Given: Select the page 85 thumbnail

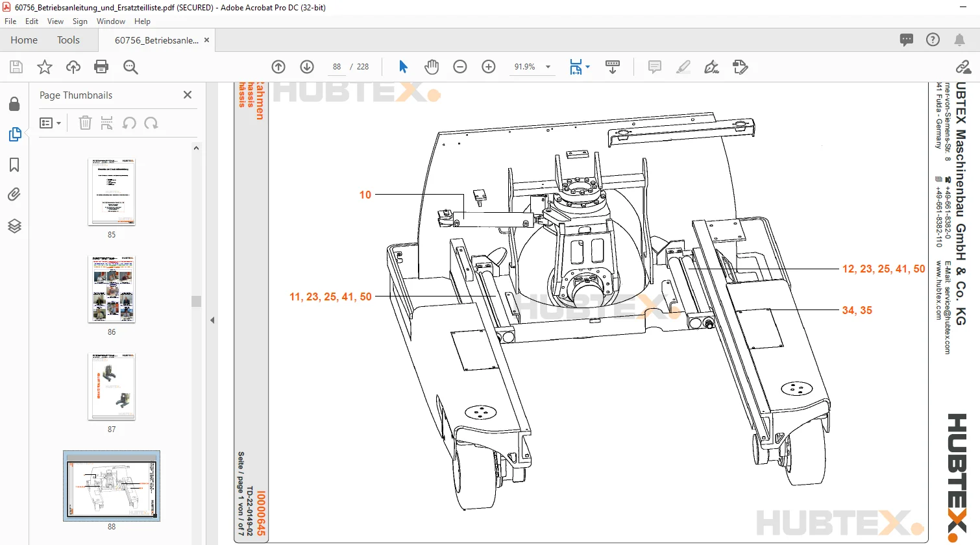Looking at the screenshot, I should tap(112, 192).
